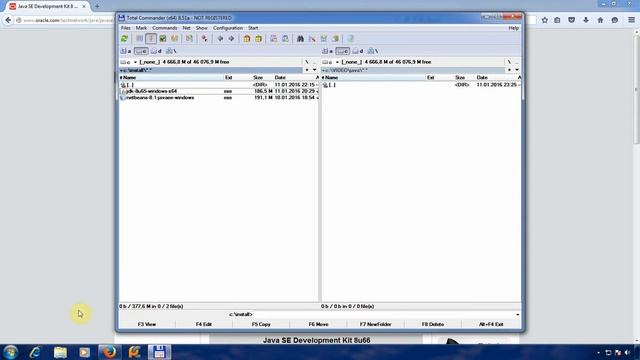This screenshot has width=640, height=360.
Task: Click the Pack files icon
Action: pos(247,39)
